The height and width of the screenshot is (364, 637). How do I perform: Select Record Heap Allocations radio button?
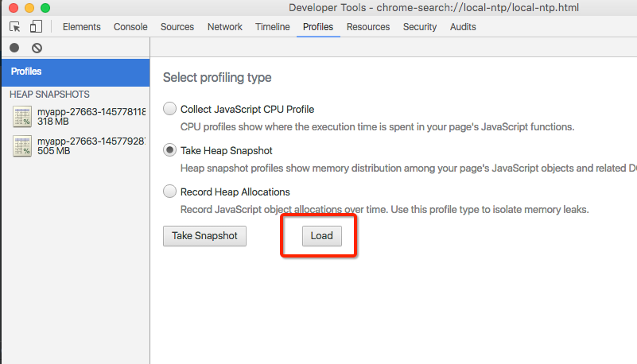[169, 192]
